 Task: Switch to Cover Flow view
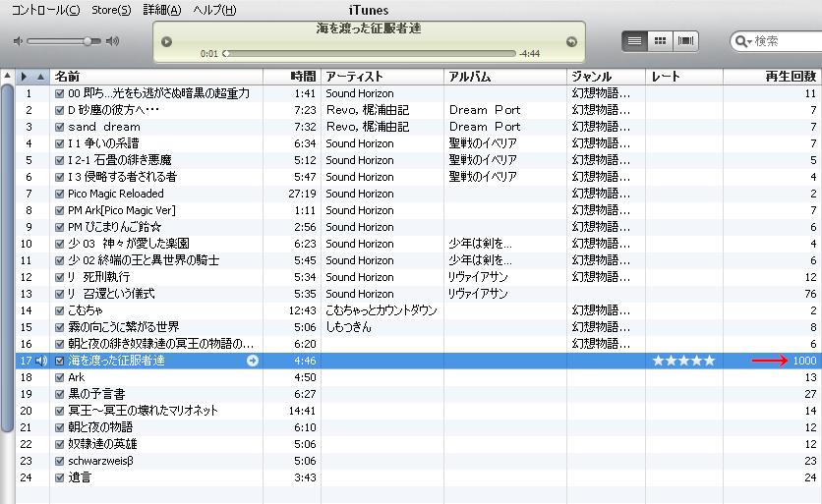pos(685,41)
